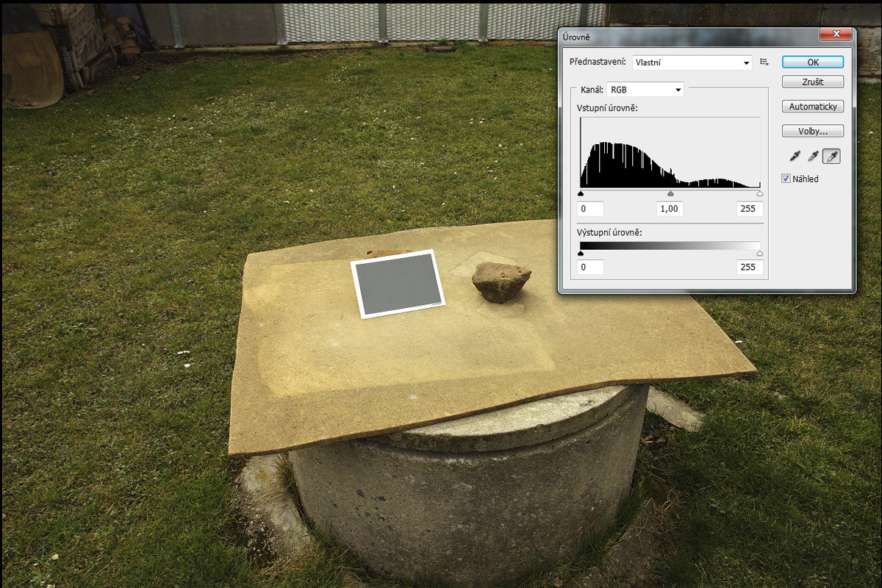Select the gray point eyedropper
Screen dimensions: 882x588
[813, 156]
